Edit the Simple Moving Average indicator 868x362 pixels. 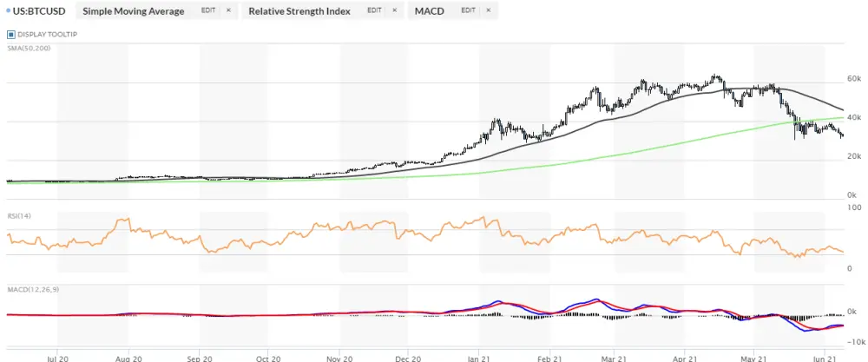coord(208,10)
